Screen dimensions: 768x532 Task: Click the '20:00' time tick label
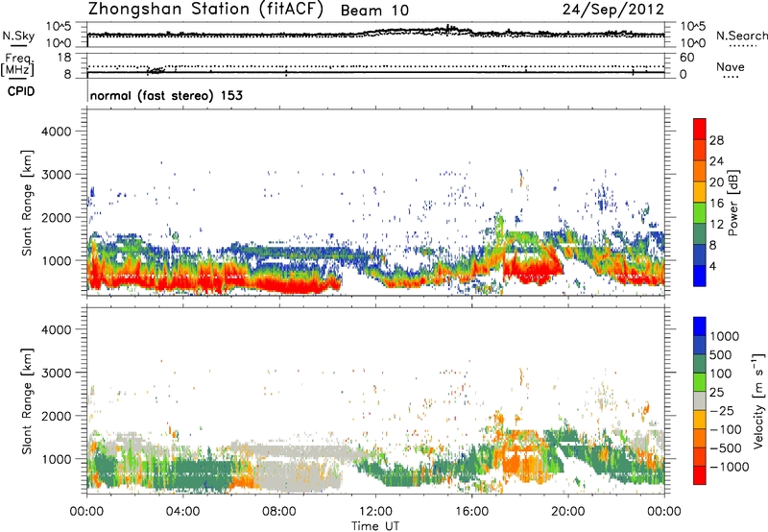pos(567,512)
